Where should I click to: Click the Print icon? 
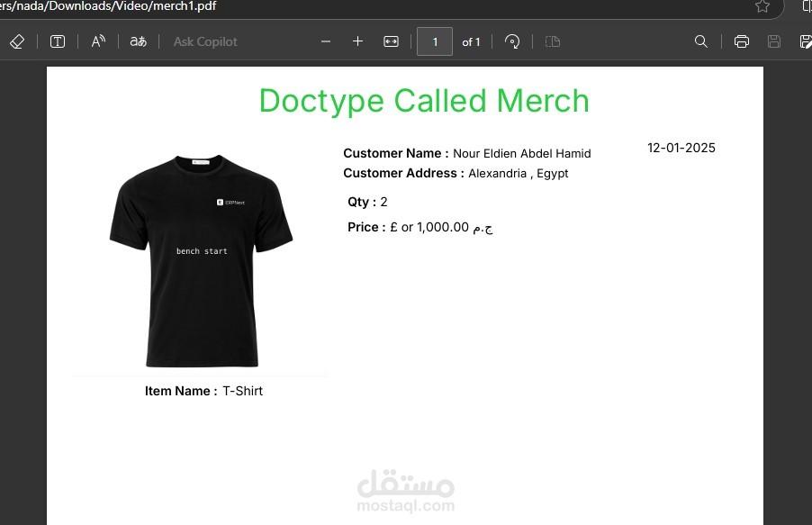(x=742, y=41)
